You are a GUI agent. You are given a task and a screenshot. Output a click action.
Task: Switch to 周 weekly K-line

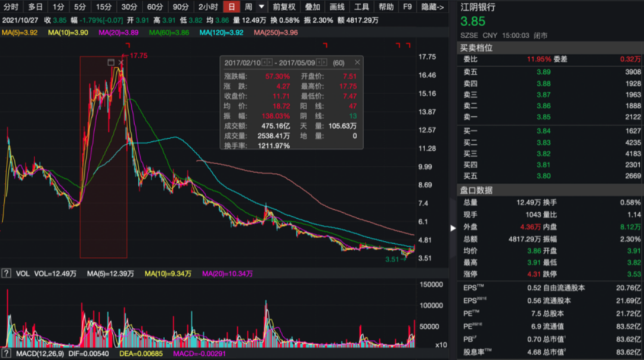(249, 7)
